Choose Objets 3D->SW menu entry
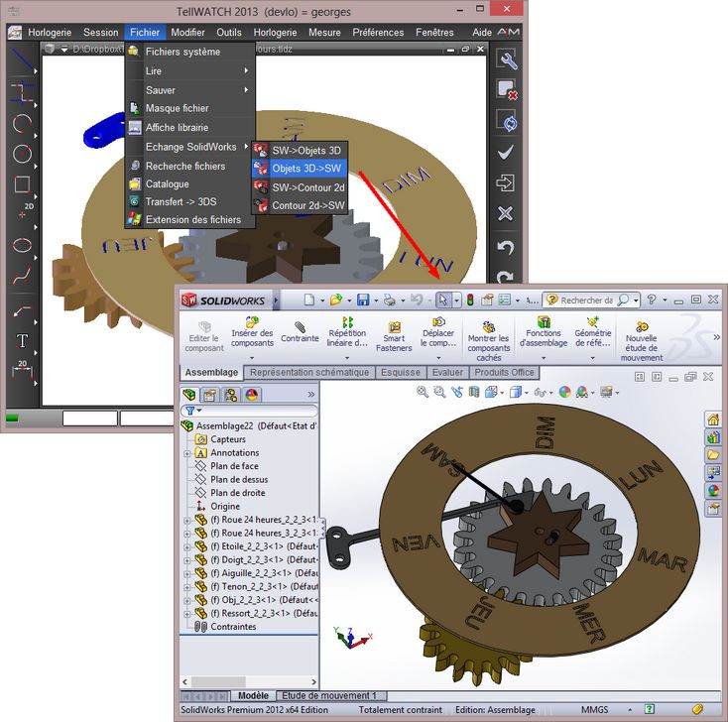 [306, 169]
